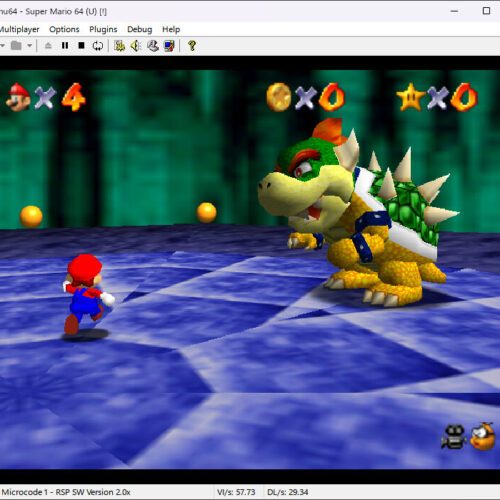Click the Lakitu camera mode icon in game
Screen dimensions: 500x500
pos(483,436)
